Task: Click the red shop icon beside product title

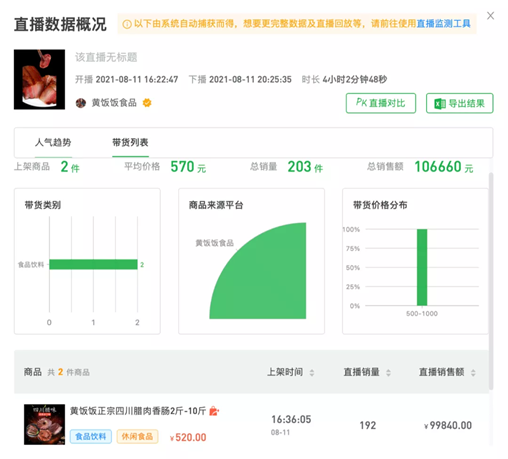Action: [214, 411]
